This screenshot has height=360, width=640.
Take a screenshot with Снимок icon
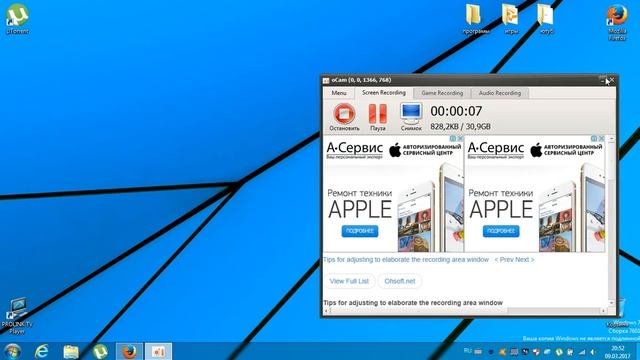411,117
